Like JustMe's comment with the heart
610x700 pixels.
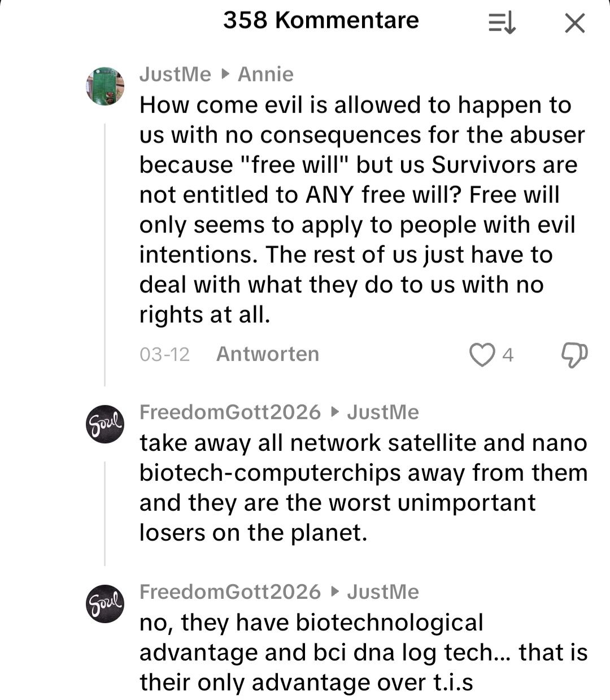[482, 355]
